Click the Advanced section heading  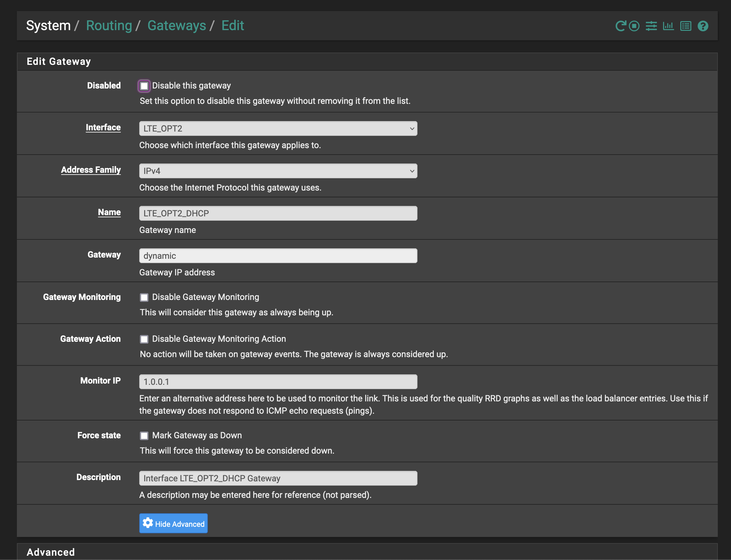(51, 552)
